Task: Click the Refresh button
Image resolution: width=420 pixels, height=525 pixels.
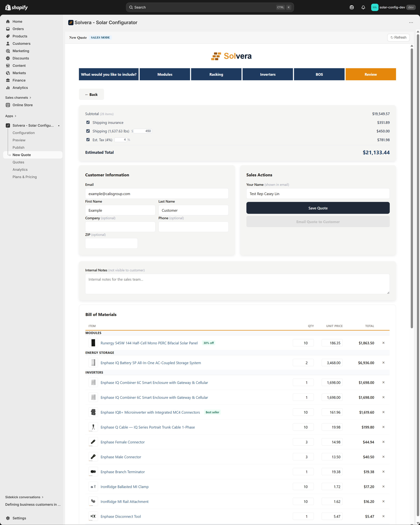Action: tap(398, 38)
